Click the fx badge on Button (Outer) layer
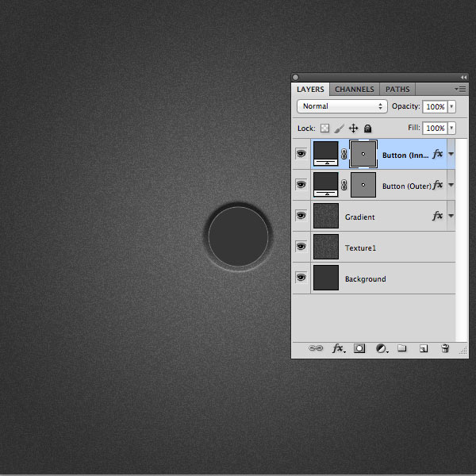This screenshot has width=476, height=476. point(437,185)
